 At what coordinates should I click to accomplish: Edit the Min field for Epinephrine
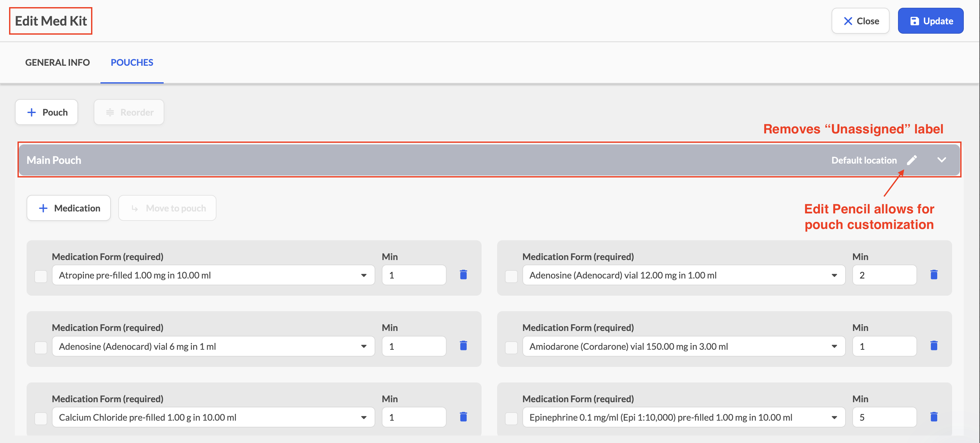point(884,417)
